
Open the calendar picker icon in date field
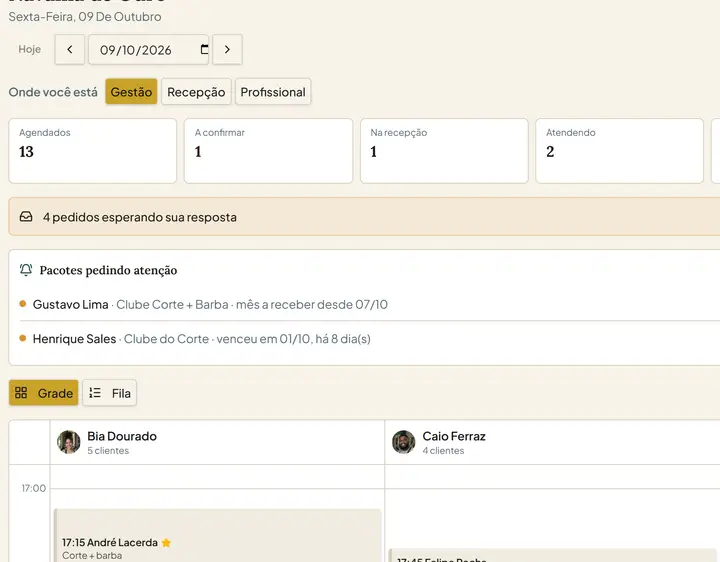coord(204,49)
